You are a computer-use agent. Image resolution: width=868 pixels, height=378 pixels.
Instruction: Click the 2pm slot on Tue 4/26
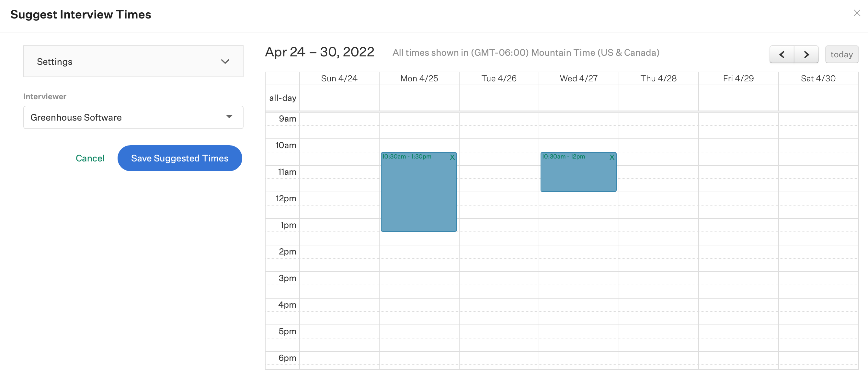[x=499, y=252]
